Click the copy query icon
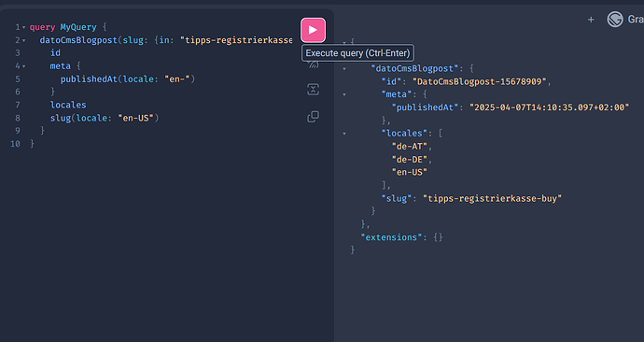Image resolution: width=644 pixels, height=342 pixels. (313, 116)
